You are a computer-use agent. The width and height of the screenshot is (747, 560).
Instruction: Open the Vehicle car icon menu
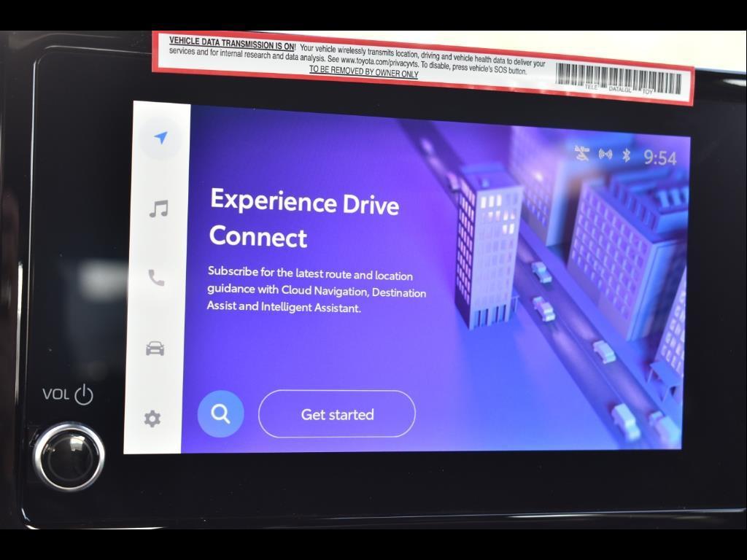pyautogui.click(x=155, y=349)
